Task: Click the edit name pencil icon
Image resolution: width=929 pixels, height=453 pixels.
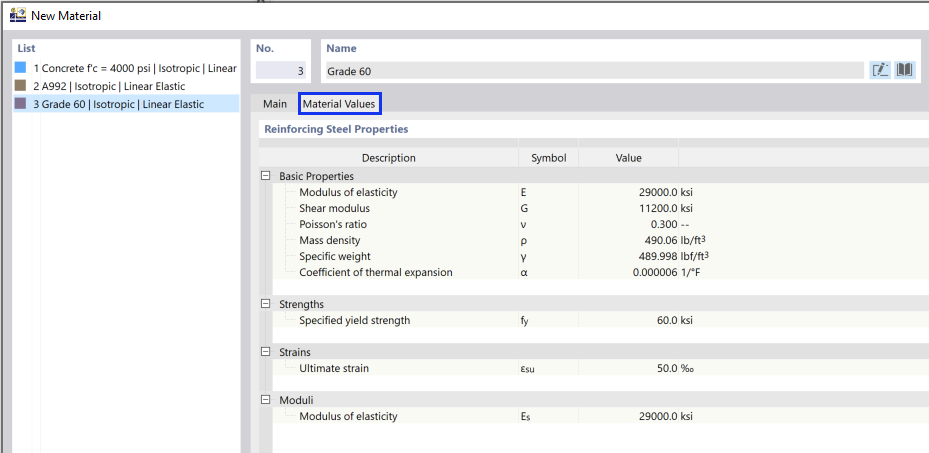Action: [880, 70]
